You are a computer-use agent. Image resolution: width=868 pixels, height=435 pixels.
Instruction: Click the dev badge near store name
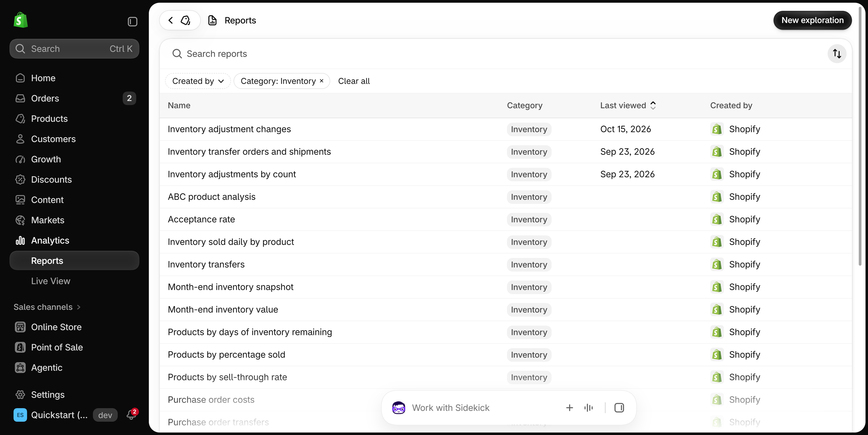[x=105, y=415]
